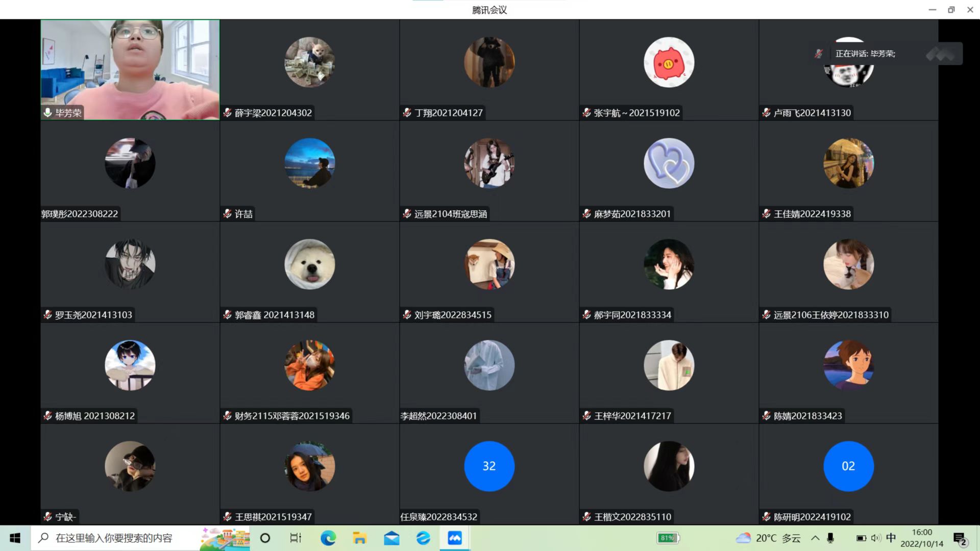Click muted mic icon beside 张宇航~2021519102
The height and width of the screenshot is (551, 980).
coord(587,113)
